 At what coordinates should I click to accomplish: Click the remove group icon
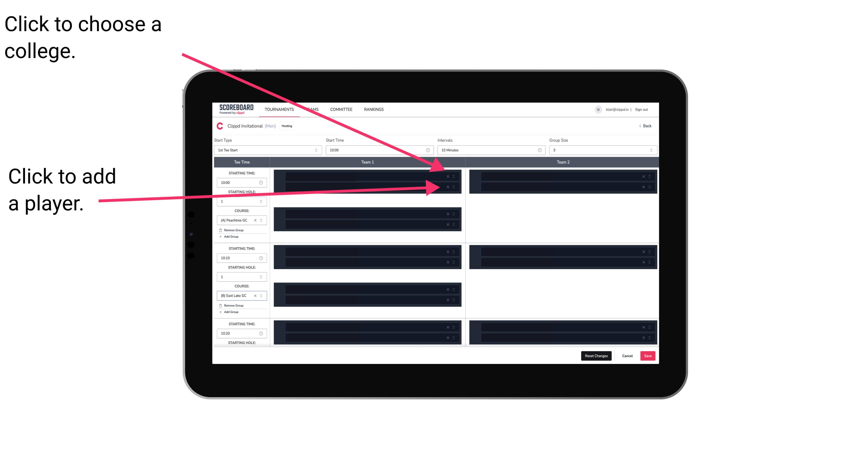pos(220,229)
